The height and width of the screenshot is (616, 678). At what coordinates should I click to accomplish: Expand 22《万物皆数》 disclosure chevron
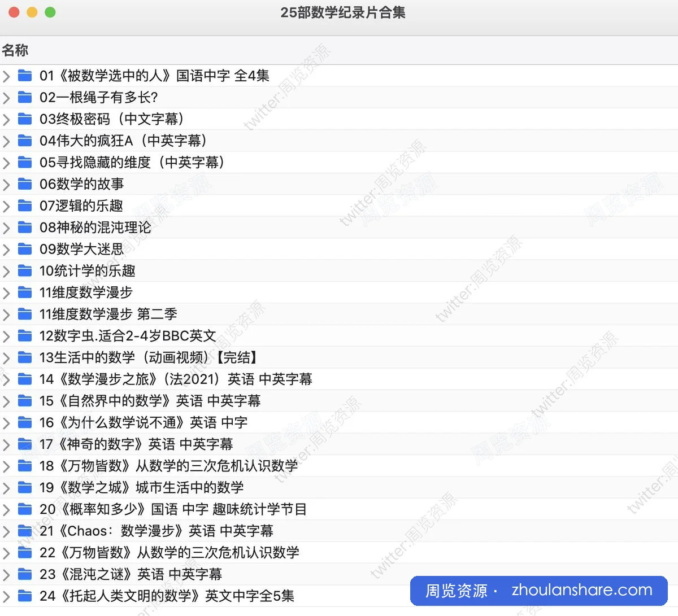pyautogui.click(x=6, y=552)
